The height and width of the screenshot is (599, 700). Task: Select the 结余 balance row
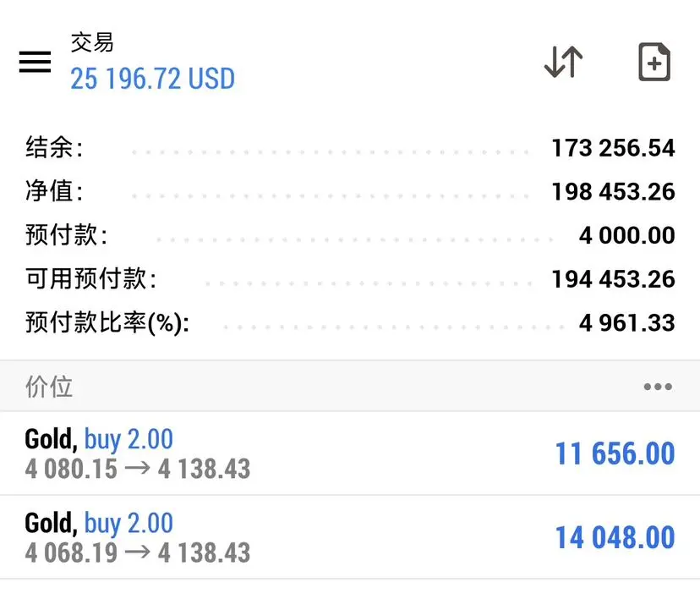tap(350, 148)
